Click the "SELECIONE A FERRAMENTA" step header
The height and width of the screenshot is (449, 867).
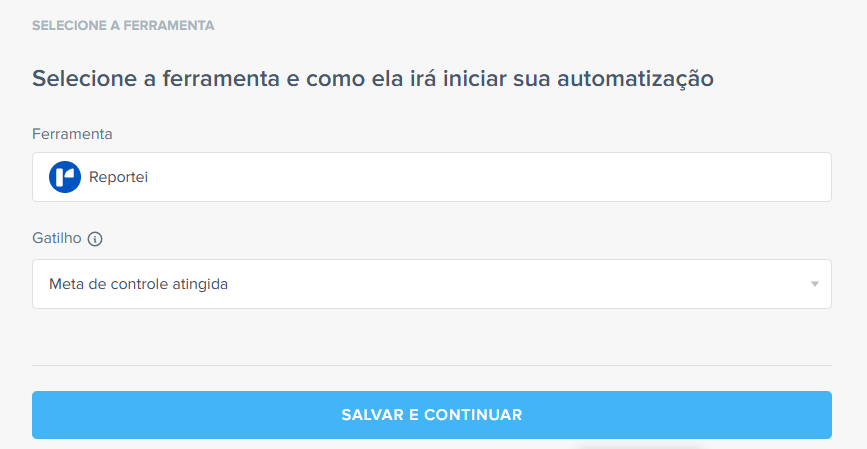123,25
